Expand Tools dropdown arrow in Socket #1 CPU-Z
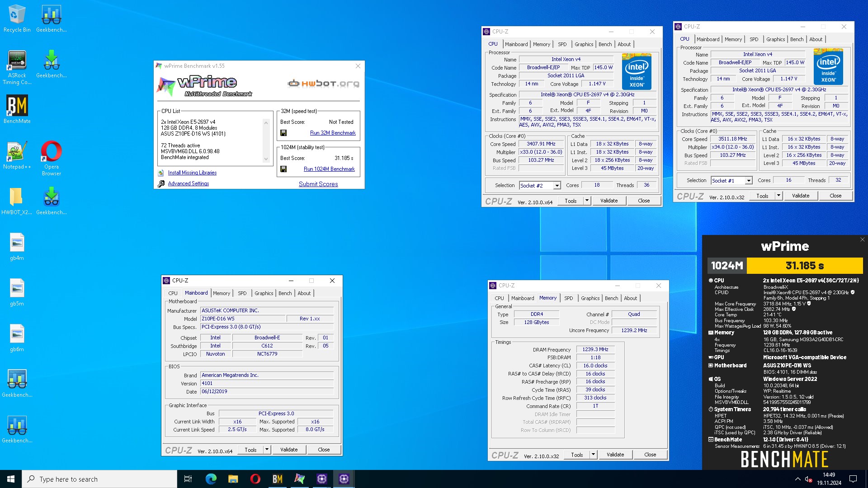The height and width of the screenshot is (488, 868). click(x=778, y=196)
